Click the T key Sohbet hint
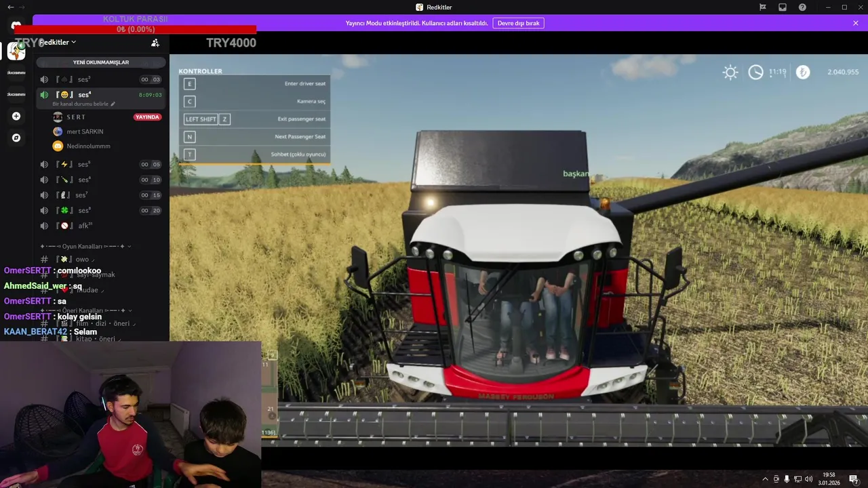868x488 pixels. click(255, 155)
